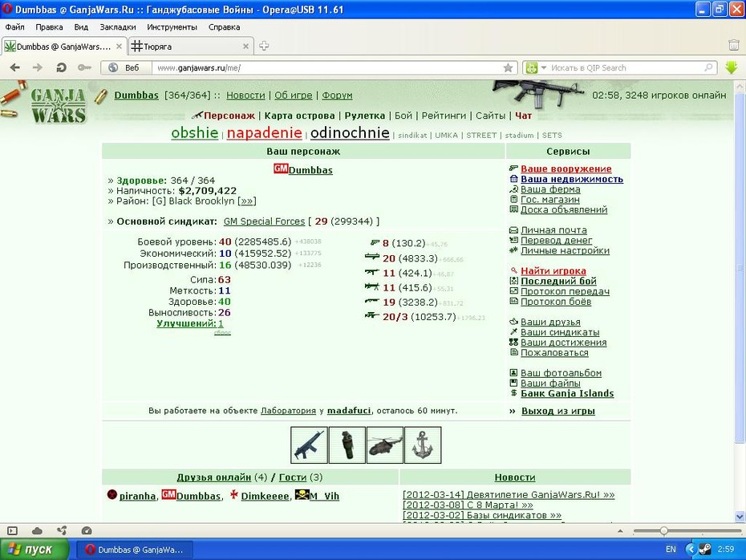Open Ваша недвижимость link
The width and height of the screenshot is (746, 560).
[572, 179]
